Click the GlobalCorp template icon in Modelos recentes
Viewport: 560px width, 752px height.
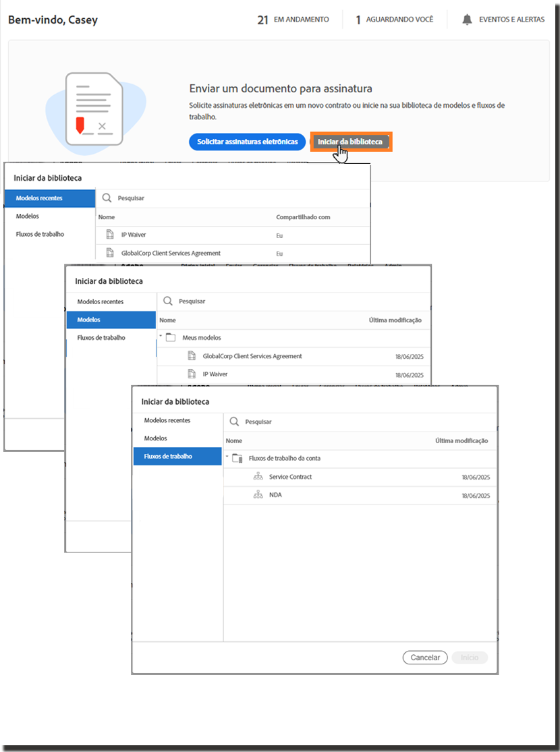pyautogui.click(x=109, y=253)
